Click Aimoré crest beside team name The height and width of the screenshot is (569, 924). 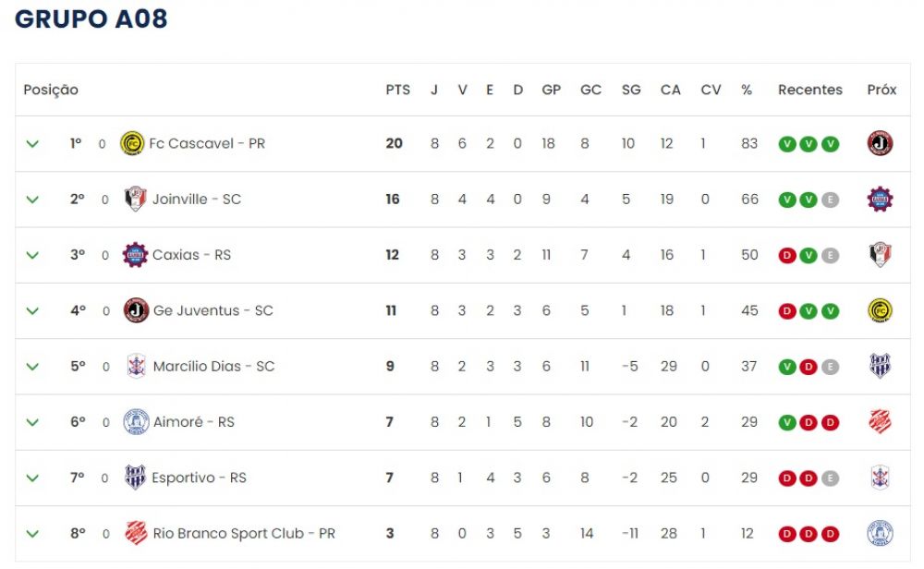pos(136,422)
